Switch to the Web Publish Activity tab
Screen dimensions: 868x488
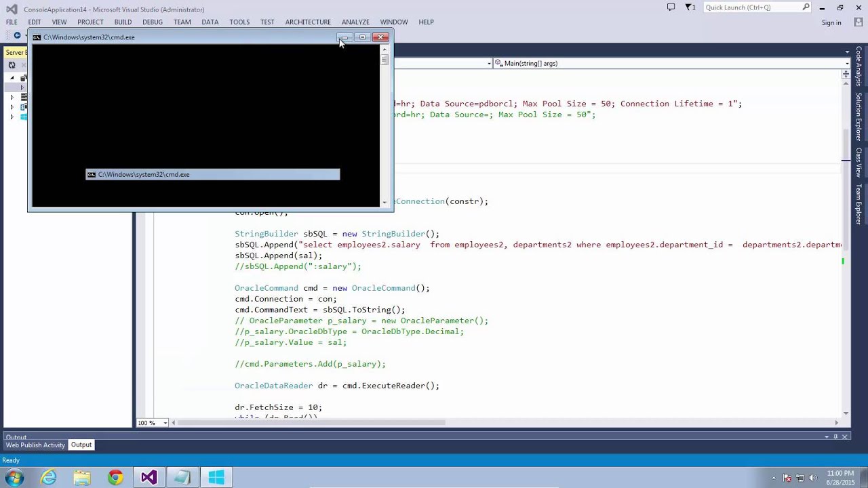[35, 445]
